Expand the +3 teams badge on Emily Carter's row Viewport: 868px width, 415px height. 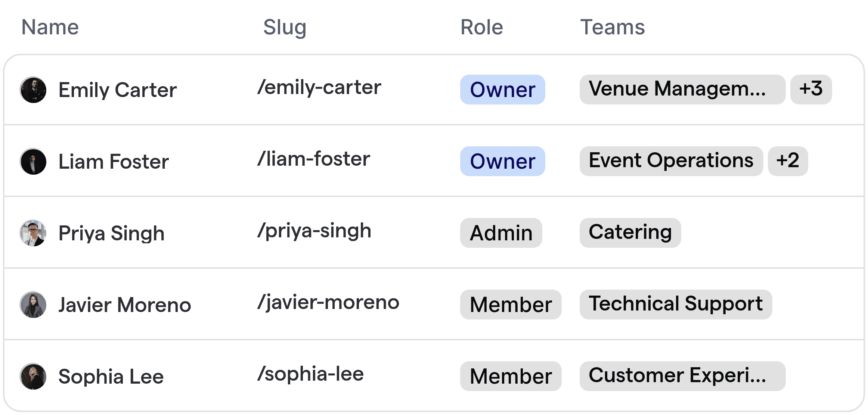[810, 90]
